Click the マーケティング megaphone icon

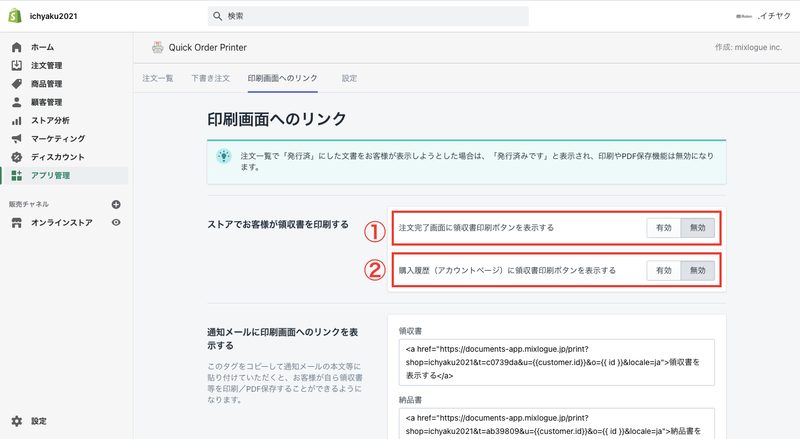coord(16,138)
